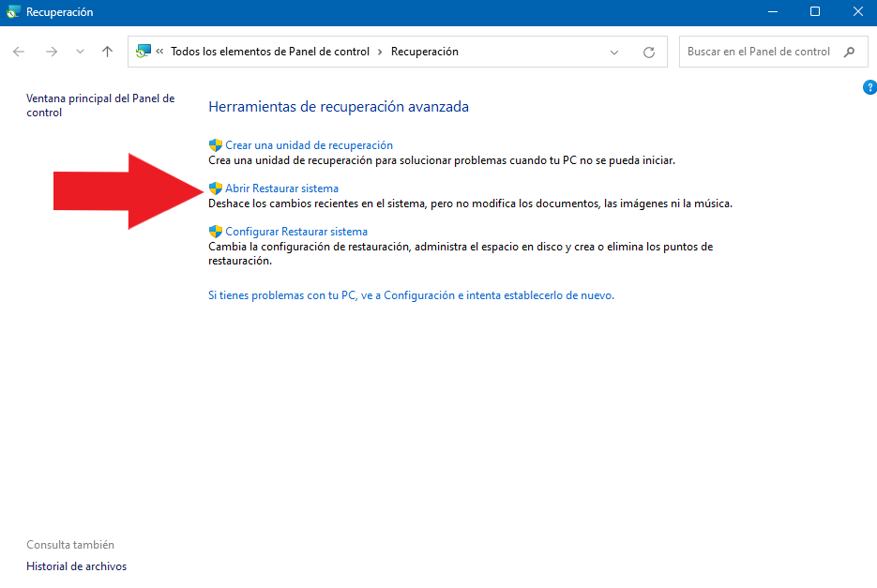Viewport: 877px width, 588px height.
Task: Open Crear una unidad de recuperación
Action: tap(309, 145)
